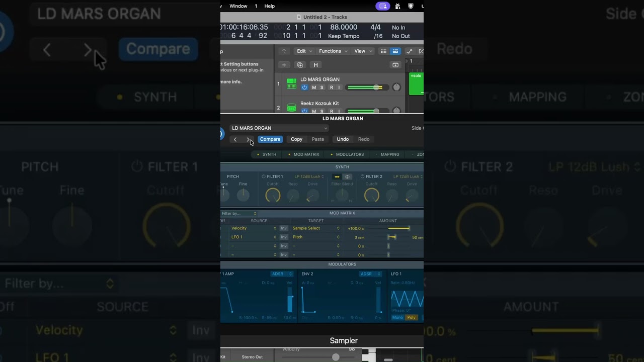This screenshot has width=644, height=362.
Task: Show automation with the curve icon
Action: pos(410,51)
